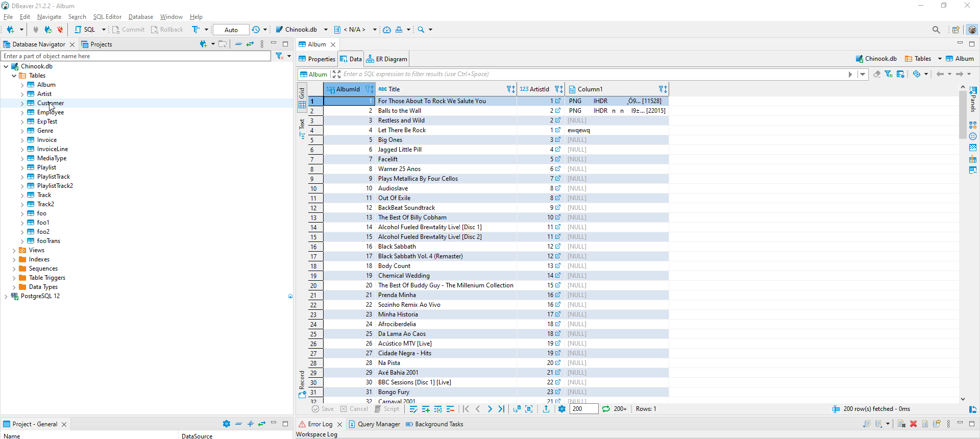Collapse the Tables folder node
980x439 pixels.
click(x=14, y=76)
